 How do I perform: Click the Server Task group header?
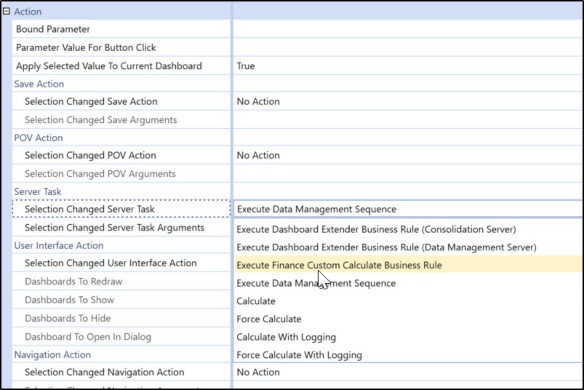tap(37, 191)
